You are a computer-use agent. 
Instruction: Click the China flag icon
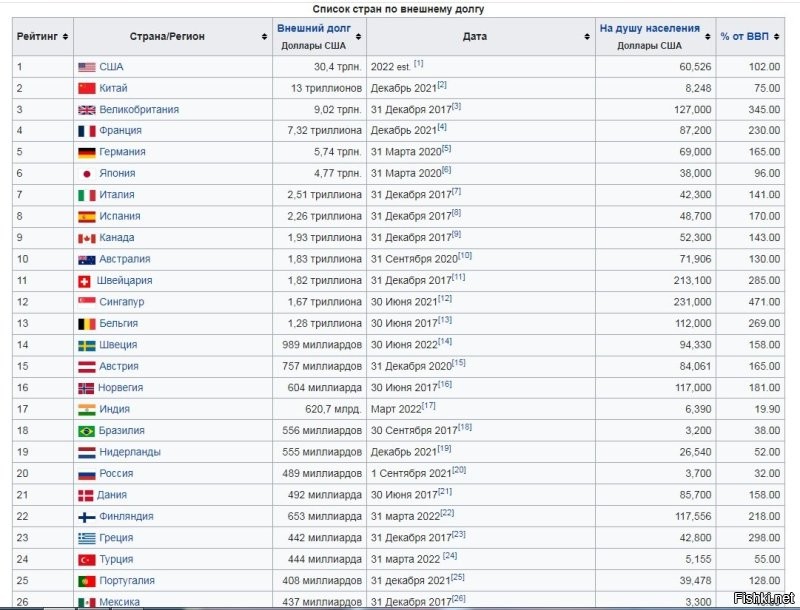[x=86, y=88]
